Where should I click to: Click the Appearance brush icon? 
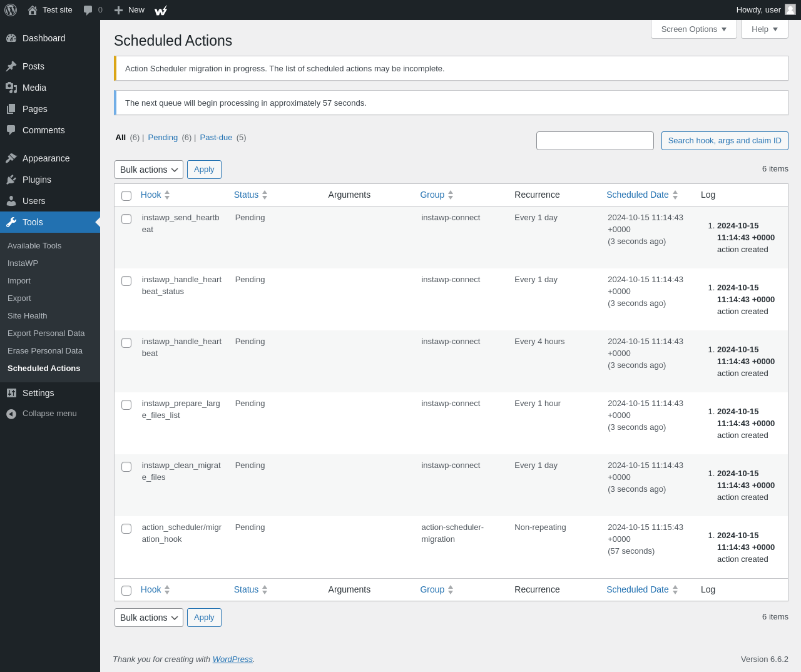[11, 158]
